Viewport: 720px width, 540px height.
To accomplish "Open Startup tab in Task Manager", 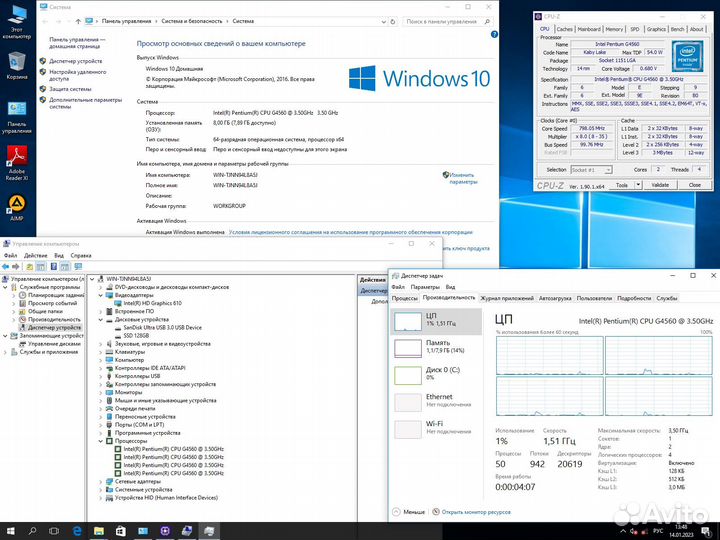I will click(x=555, y=298).
